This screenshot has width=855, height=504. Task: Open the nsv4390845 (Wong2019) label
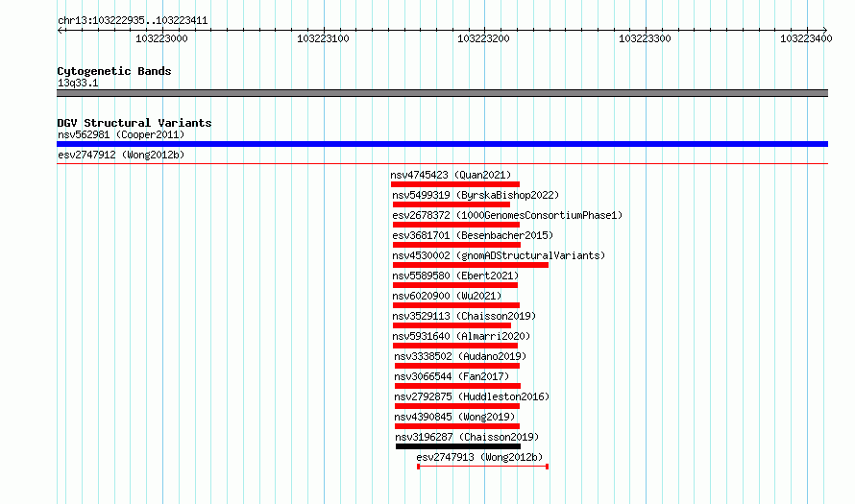[454, 417]
